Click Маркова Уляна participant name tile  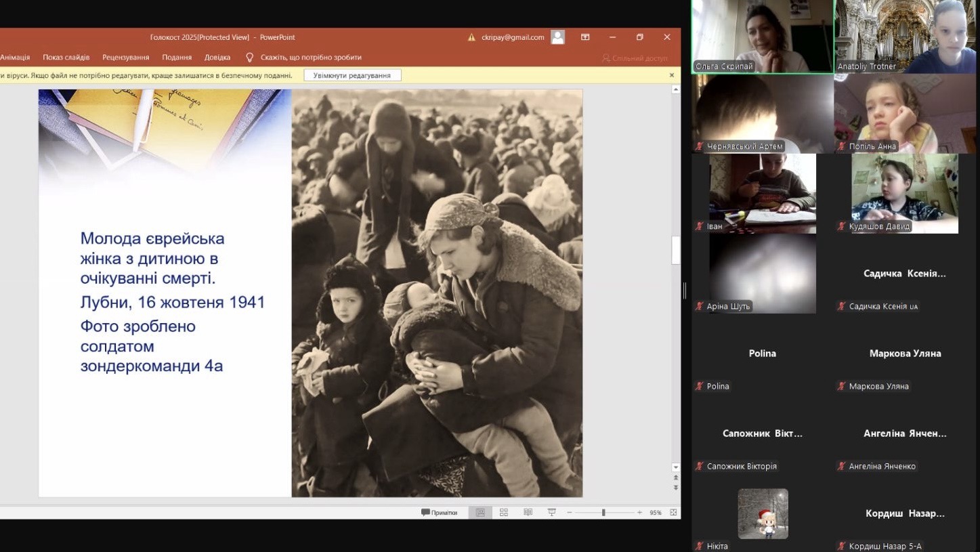coord(905,353)
